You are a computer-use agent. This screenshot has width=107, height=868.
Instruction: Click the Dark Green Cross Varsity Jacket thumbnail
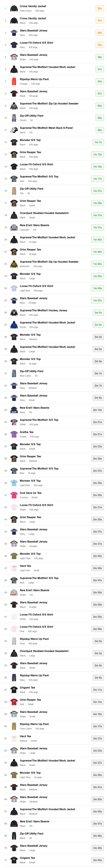pyautogui.click(x=14, y=8)
